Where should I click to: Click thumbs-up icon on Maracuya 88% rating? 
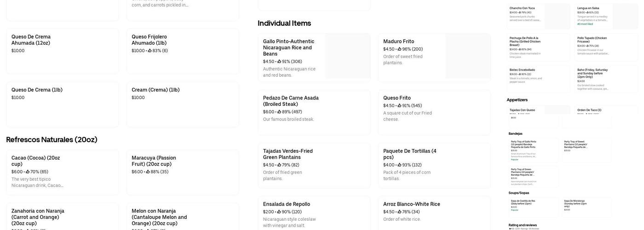[x=148, y=172]
